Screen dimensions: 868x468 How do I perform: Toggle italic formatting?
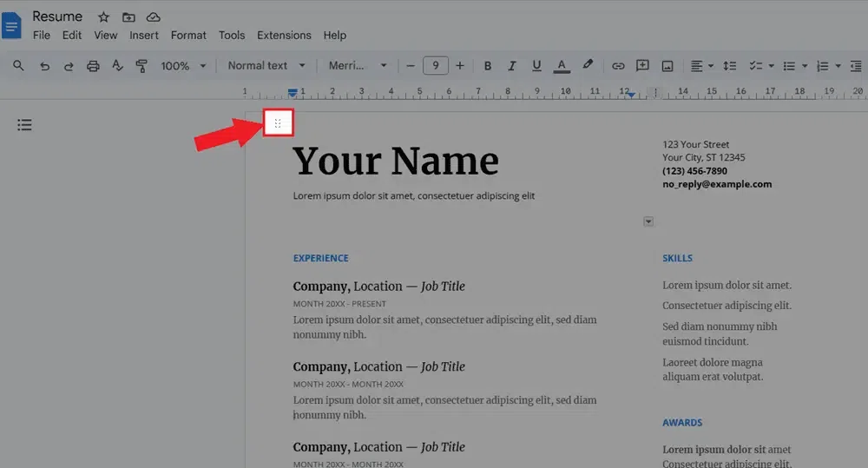tap(512, 66)
